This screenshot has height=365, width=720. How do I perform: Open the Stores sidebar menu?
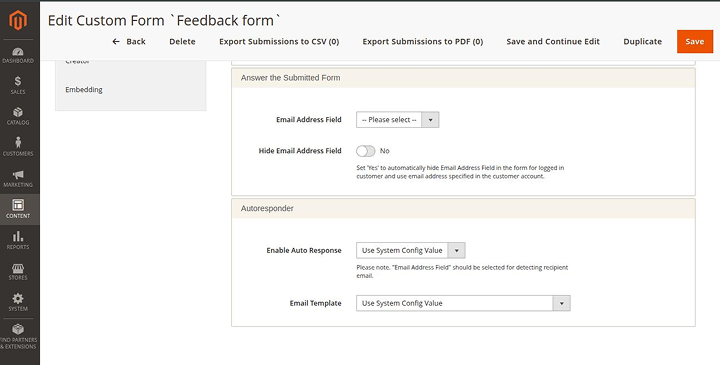[x=18, y=271]
